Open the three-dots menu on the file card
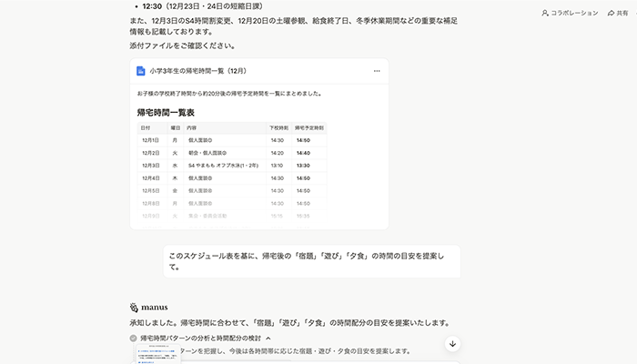Screen dimensions: 637x364 pos(377,71)
